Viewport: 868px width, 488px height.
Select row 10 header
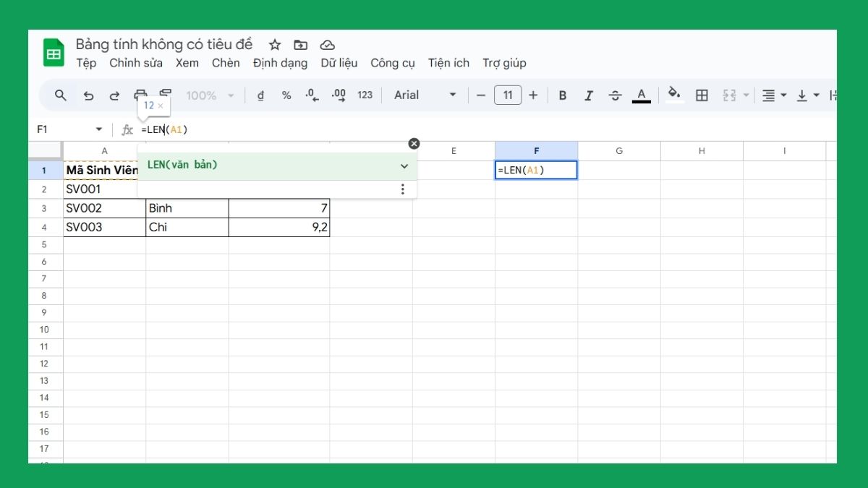coord(46,330)
